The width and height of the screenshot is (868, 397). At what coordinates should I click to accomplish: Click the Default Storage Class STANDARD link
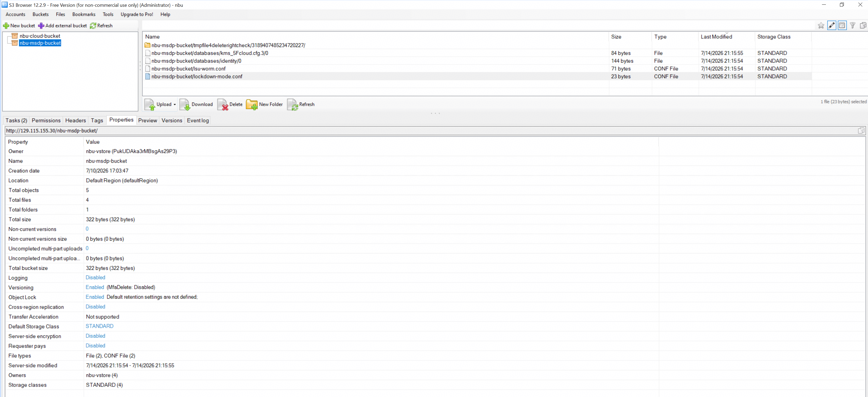pos(99,326)
